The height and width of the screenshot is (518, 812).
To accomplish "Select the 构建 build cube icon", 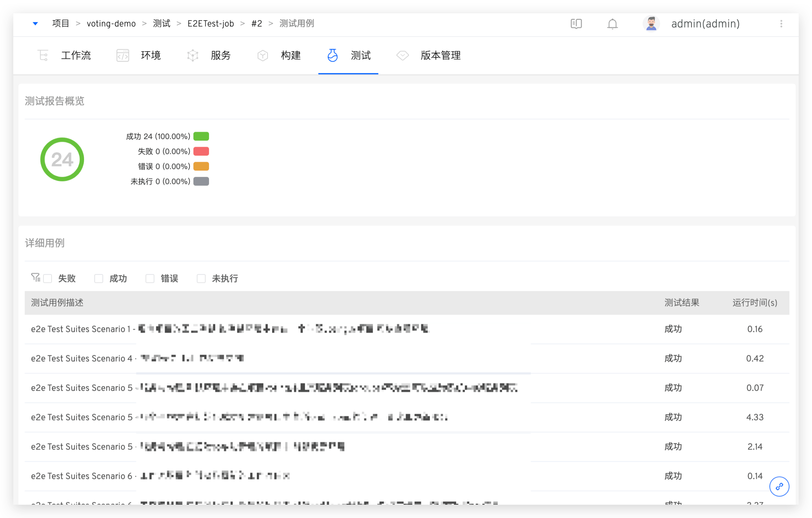I will (x=263, y=55).
